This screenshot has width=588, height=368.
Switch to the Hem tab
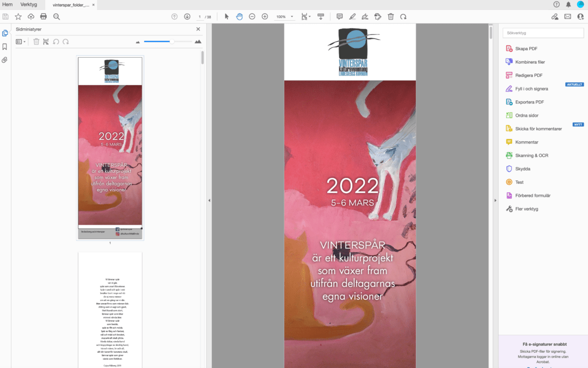tap(7, 4)
